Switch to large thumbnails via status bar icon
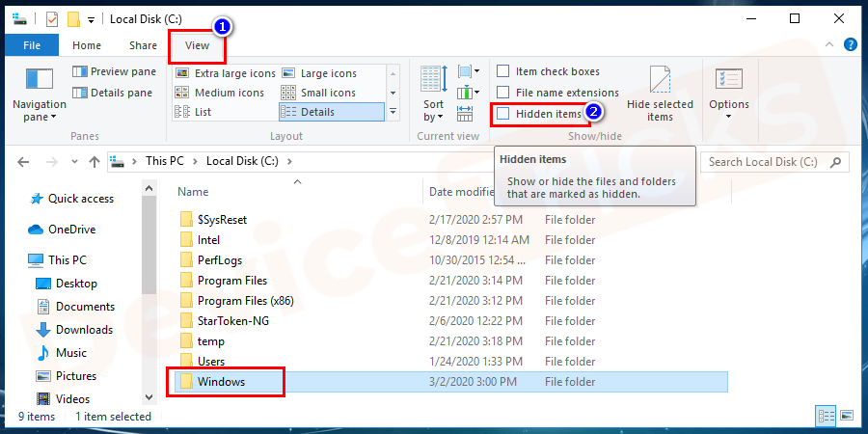Image resolution: width=868 pixels, height=434 pixels. pyautogui.click(x=846, y=416)
